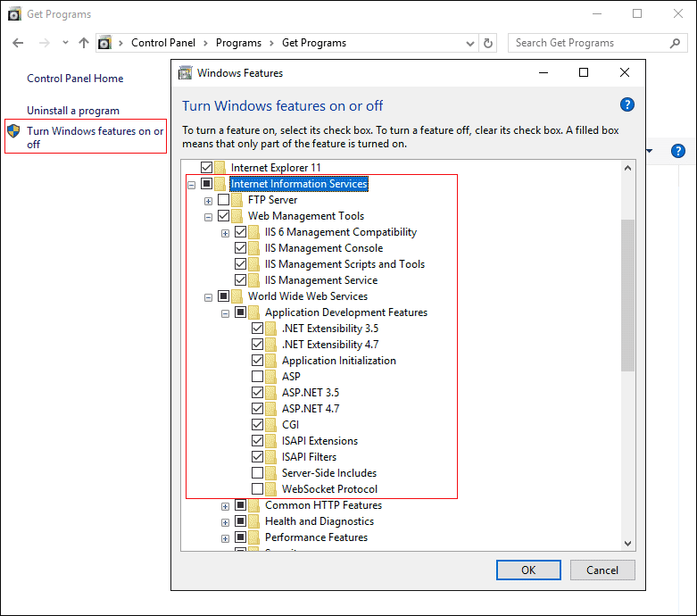Click the help icon in Get Programs window
The height and width of the screenshot is (616, 697).
click(x=678, y=151)
